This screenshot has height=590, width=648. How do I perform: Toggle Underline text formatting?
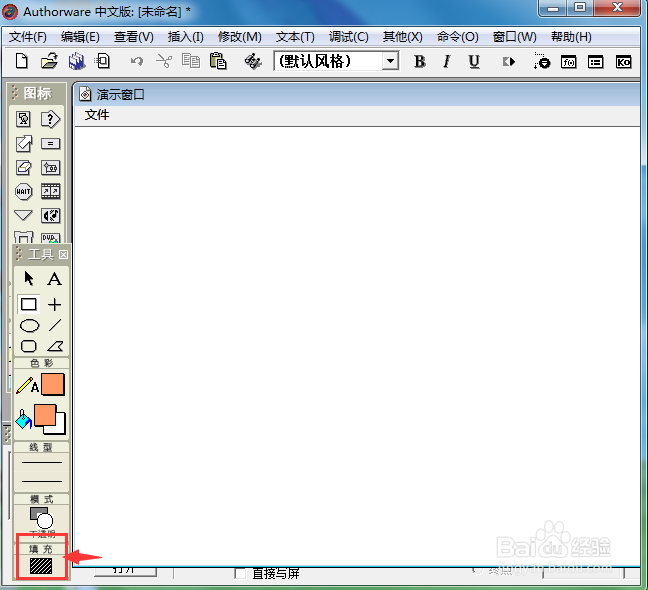474,62
